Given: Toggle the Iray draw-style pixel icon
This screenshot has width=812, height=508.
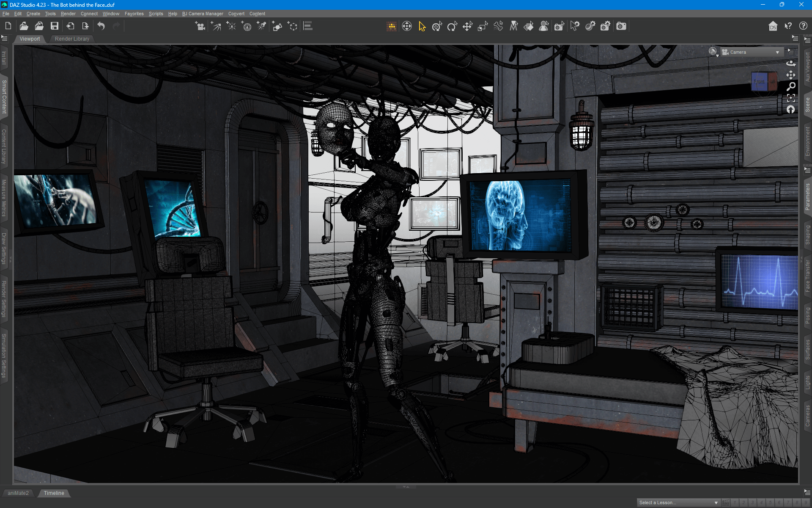Looking at the screenshot, I should (x=392, y=26).
